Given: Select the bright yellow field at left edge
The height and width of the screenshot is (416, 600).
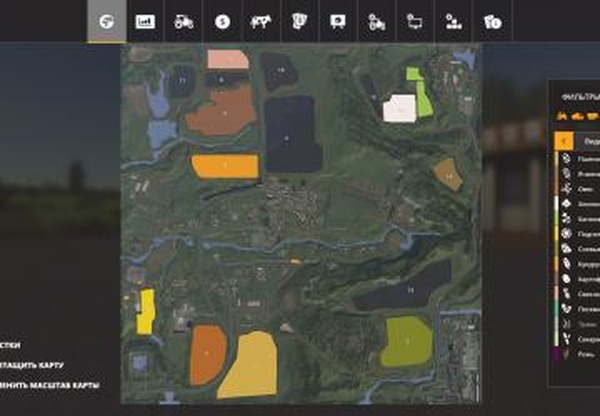Looking at the screenshot, I should [145, 311].
